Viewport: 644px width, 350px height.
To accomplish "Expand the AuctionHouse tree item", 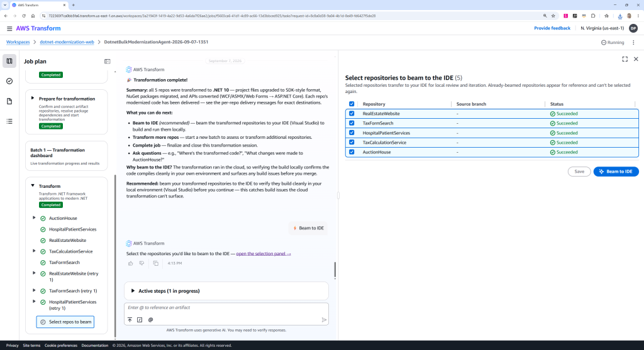I will tap(34, 218).
